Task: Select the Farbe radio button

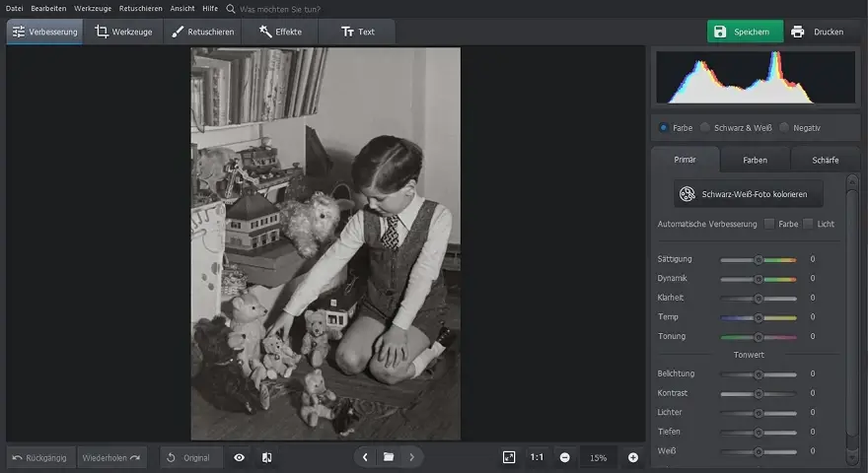Action: (663, 128)
